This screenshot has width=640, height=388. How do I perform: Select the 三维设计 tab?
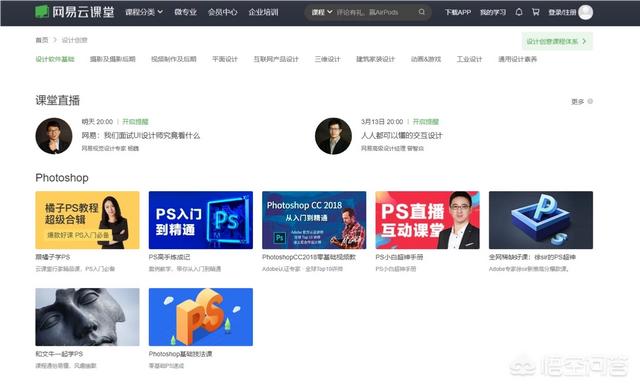point(327,59)
